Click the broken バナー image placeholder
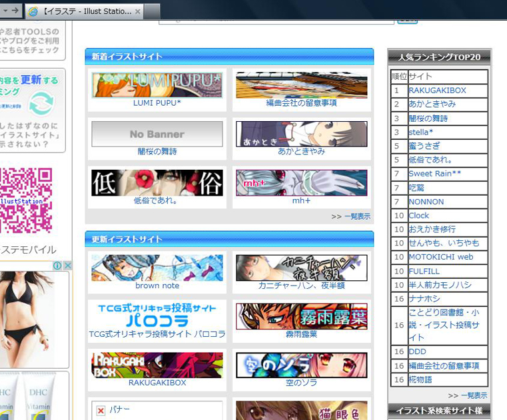The image size is (507, 420). click(x=157, y=411)
